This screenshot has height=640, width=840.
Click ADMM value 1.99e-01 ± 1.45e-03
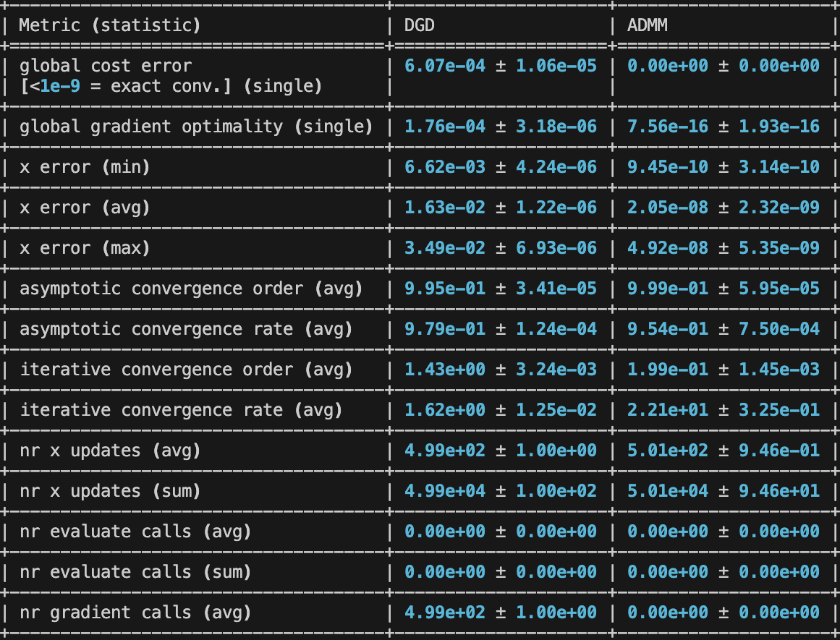click(724, 370)
